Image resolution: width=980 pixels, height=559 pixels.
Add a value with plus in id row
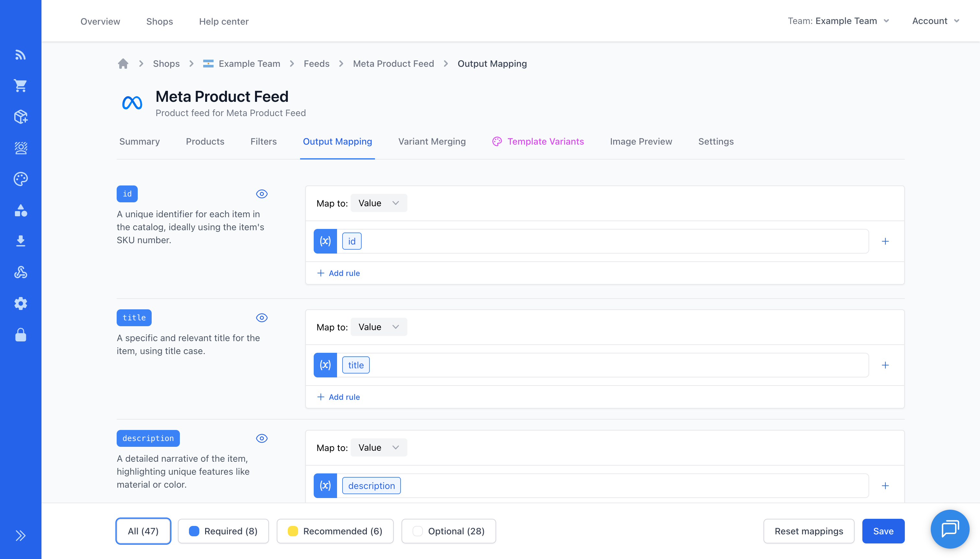885,241
